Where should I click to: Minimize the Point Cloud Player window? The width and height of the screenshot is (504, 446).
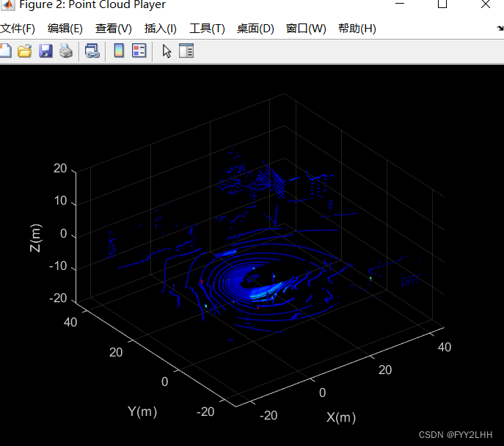click(400, 3)
